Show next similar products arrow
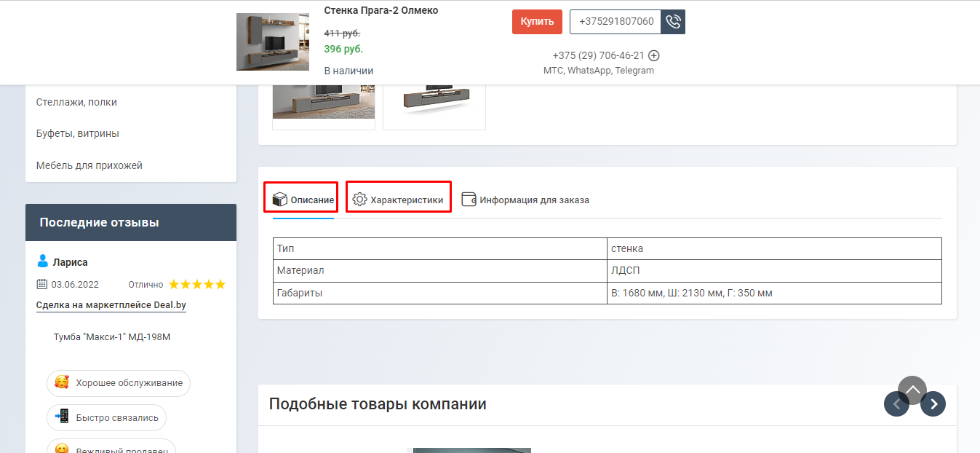 (933, 403)
